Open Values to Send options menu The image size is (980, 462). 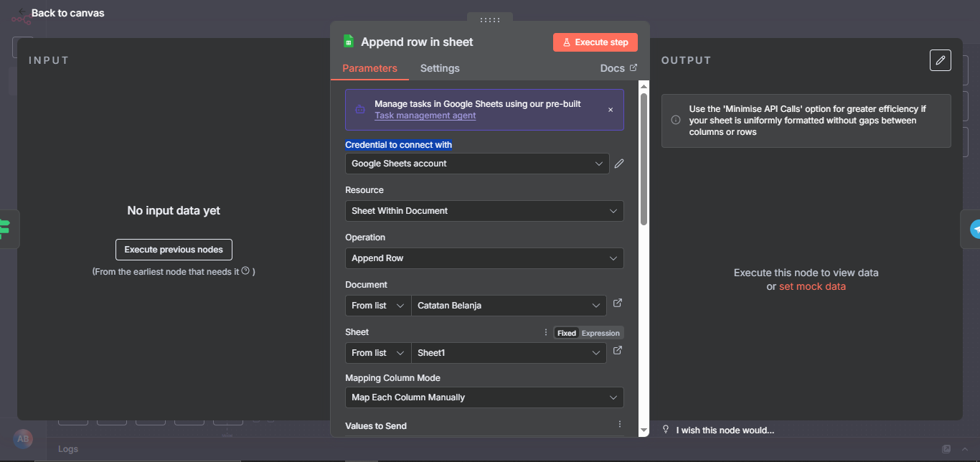click(x=620, y=425)
